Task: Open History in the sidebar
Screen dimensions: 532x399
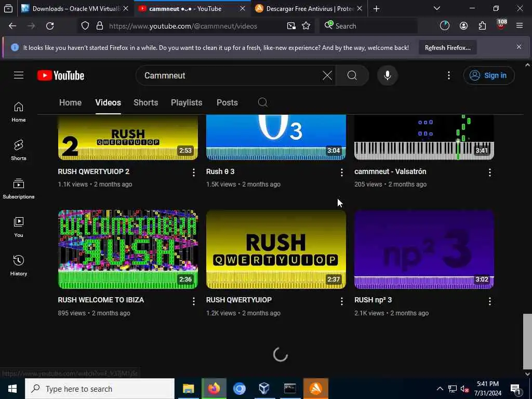Action: [x=19, y=265]
